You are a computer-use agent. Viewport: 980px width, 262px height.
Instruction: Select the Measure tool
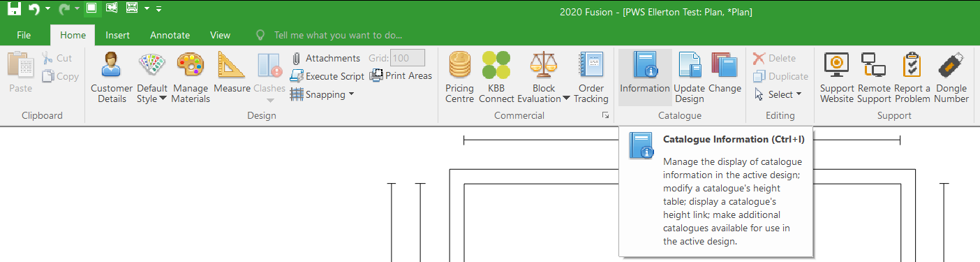point(232,73)
